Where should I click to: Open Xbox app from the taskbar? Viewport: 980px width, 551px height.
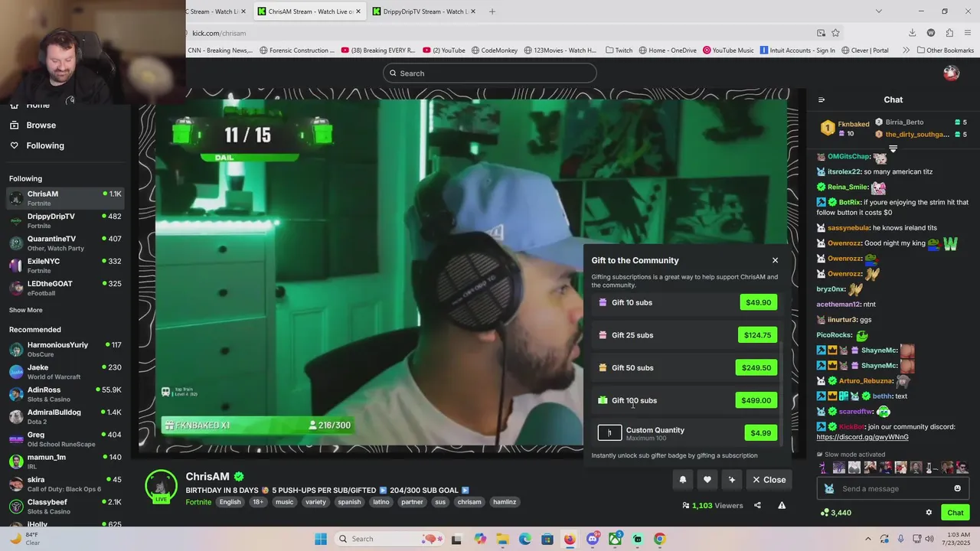615,539
